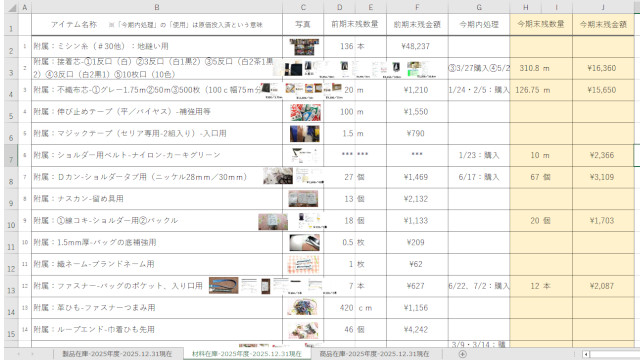Select the 材料在庫-2025年度 sheet tab
Image resolution: width=640 pixels, height=360 pixels.
pyautogui.click(x=247, y=354)
